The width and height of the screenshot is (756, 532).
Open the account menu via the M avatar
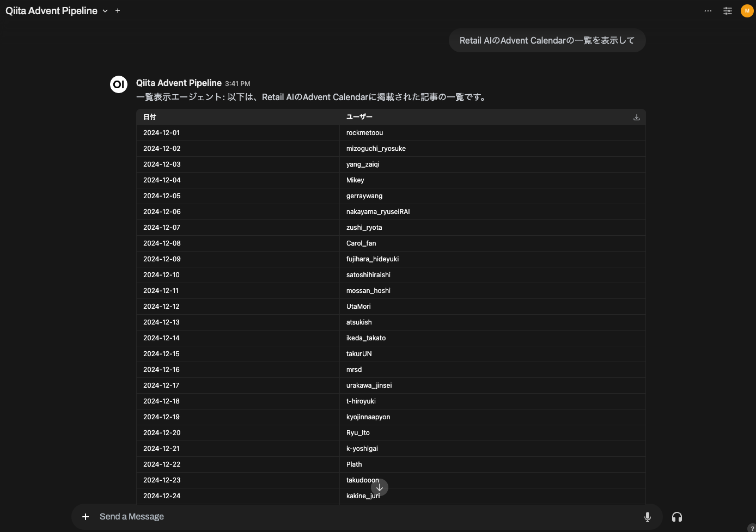(x=747, y=10)
